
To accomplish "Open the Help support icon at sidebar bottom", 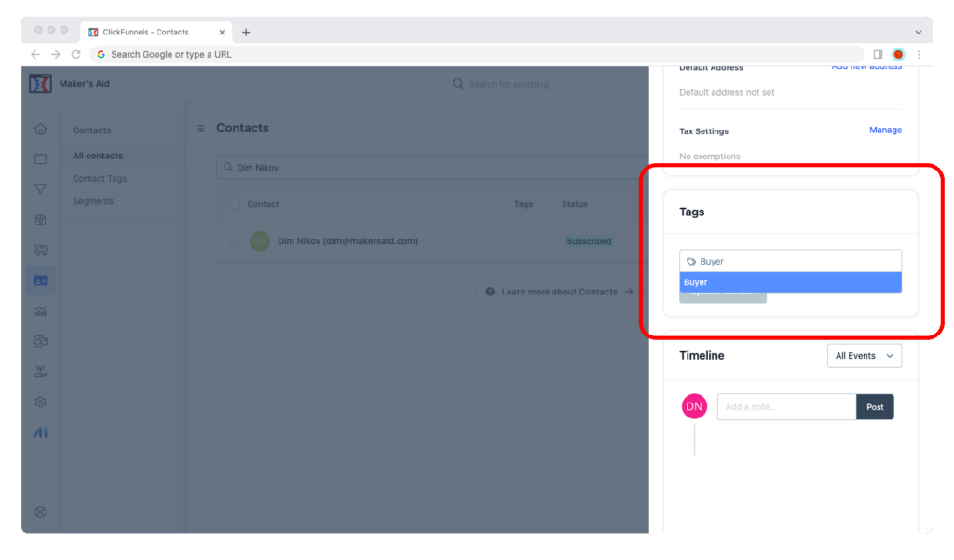I will coord(41,512).
